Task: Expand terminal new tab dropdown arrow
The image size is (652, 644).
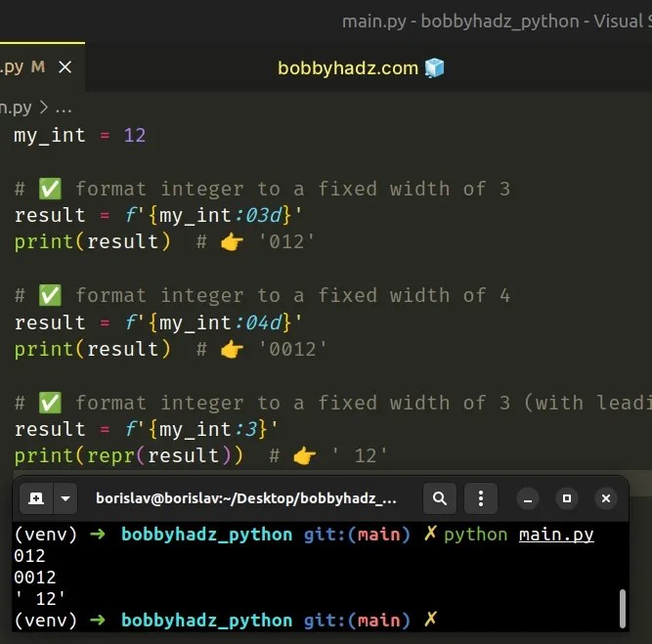Action: pyautogui.click(x=65, y=498)
